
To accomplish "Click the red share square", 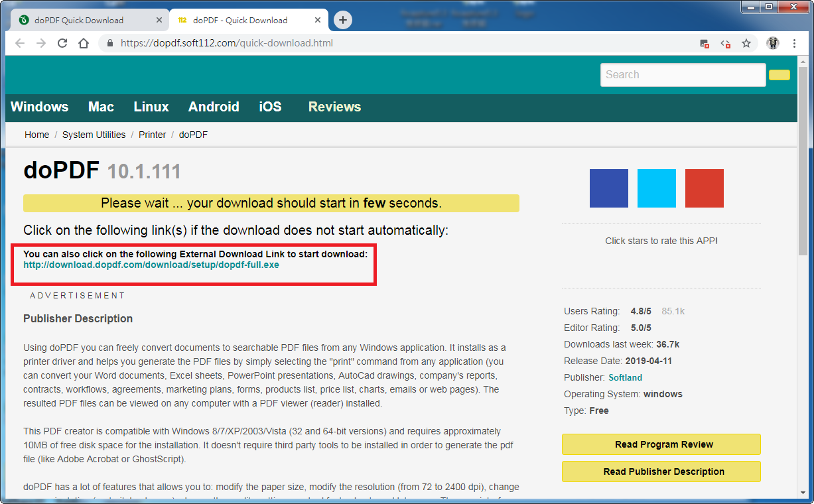I will (705, 188).
